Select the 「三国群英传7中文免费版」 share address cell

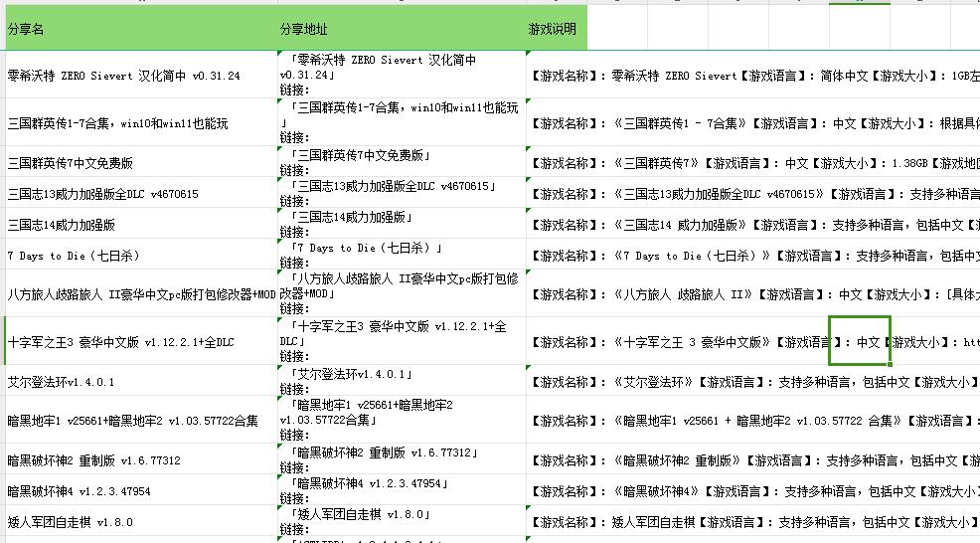[x=402, y=162]
